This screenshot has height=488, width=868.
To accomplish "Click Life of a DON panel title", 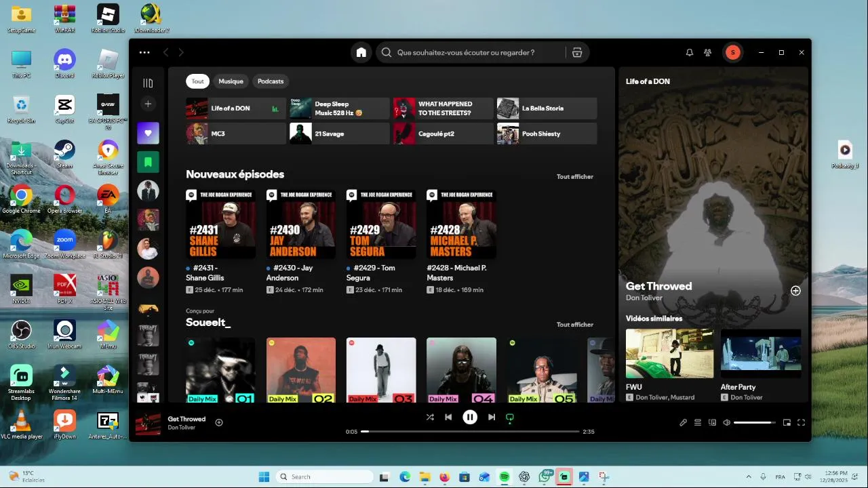I will [648, 81].
